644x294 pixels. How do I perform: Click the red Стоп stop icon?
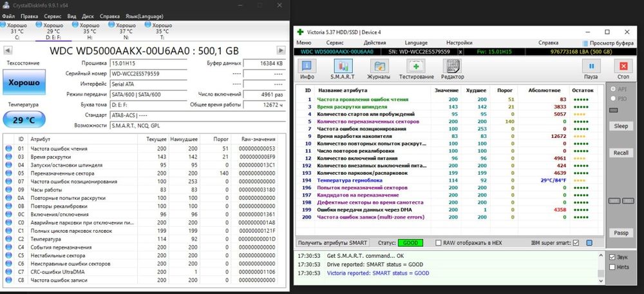[x=623, y=66]
